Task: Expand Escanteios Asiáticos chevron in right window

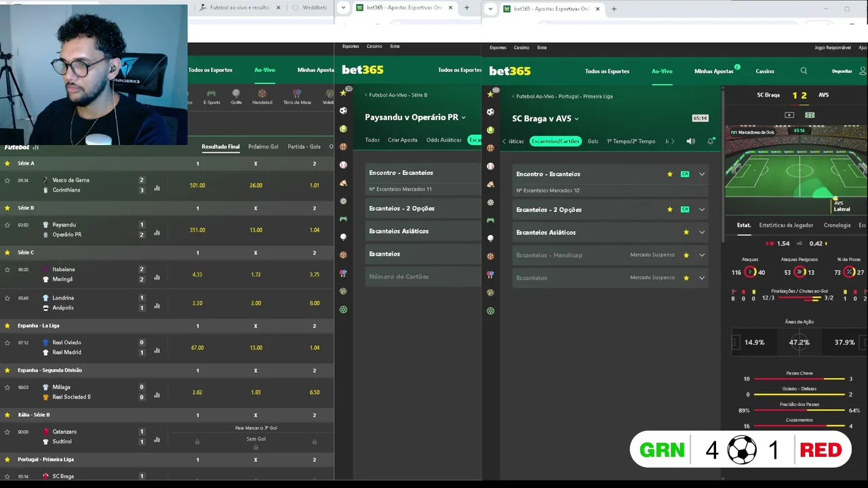Action: click(702, 232)
